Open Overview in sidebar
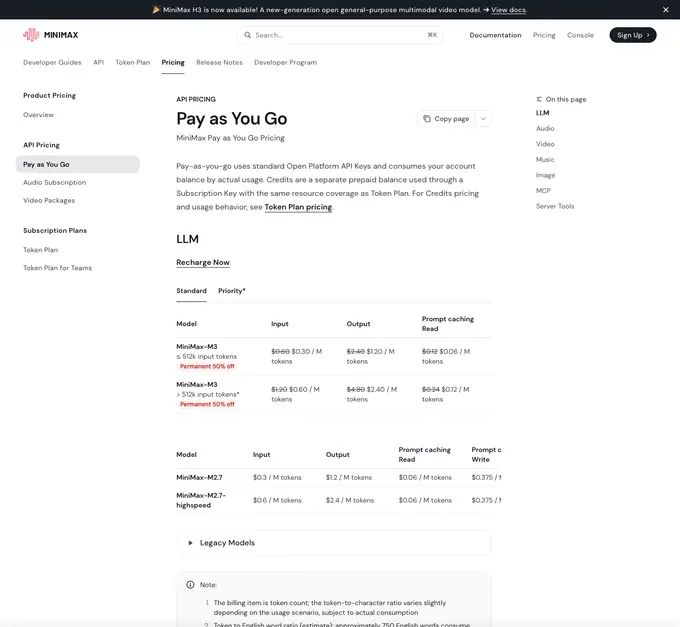 [39, 115]
